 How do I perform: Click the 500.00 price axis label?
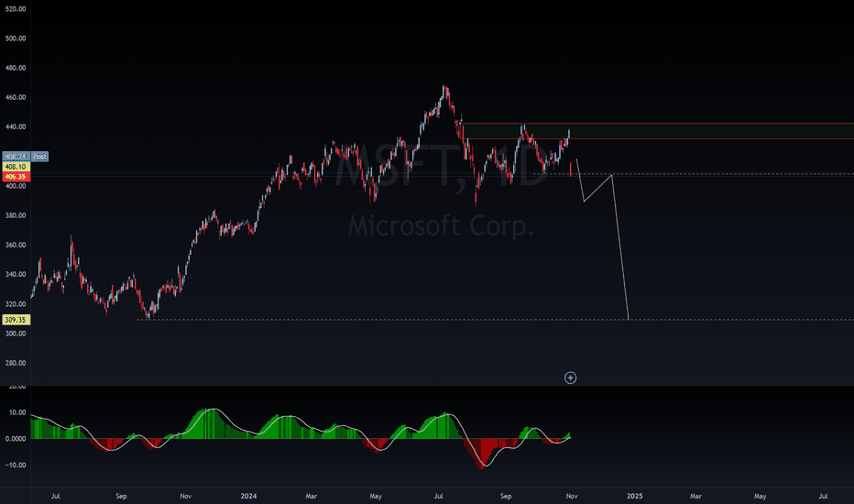[x=16, y=38]
